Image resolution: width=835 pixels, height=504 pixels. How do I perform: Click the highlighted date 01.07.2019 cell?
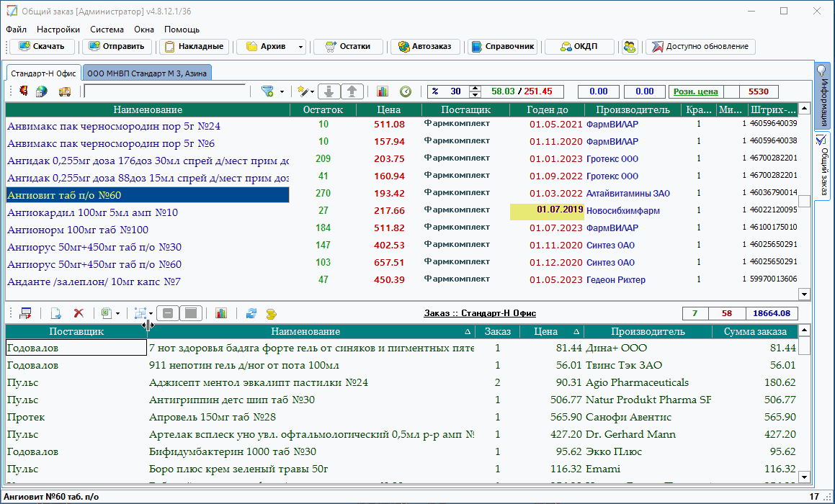tap(547, 211)
